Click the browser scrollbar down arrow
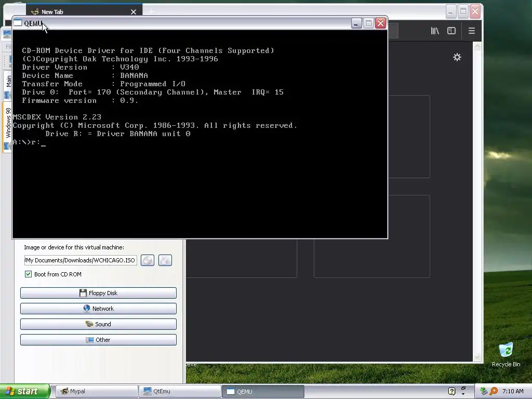 pyautogui.click(x=477, y=357)
